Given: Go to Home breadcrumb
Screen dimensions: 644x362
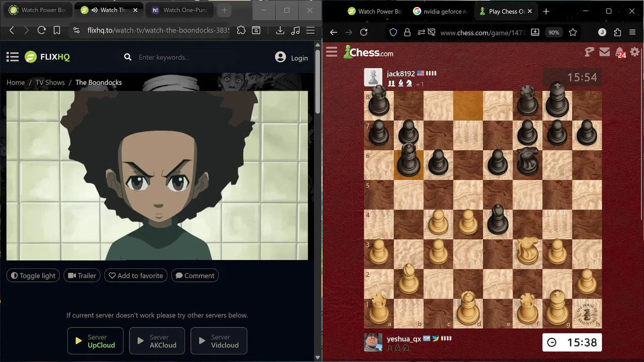Looking at the screenshot, I should pos(16,82).
